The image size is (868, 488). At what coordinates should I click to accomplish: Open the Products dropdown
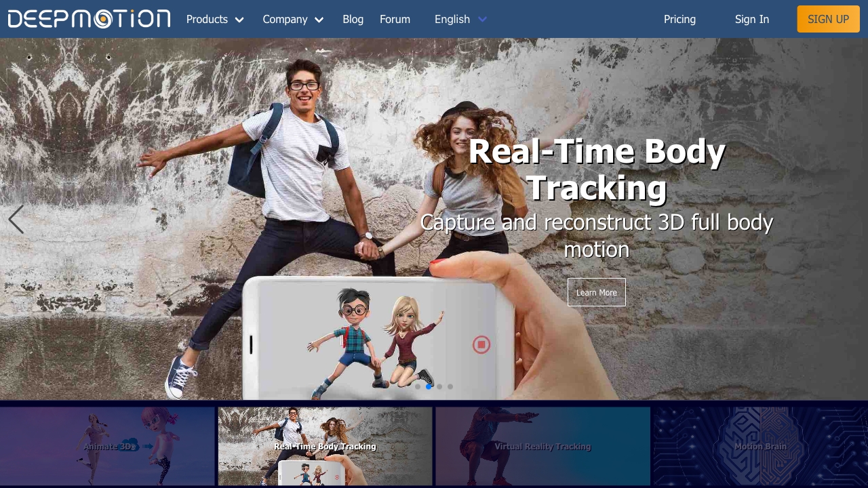pos(215,19)
